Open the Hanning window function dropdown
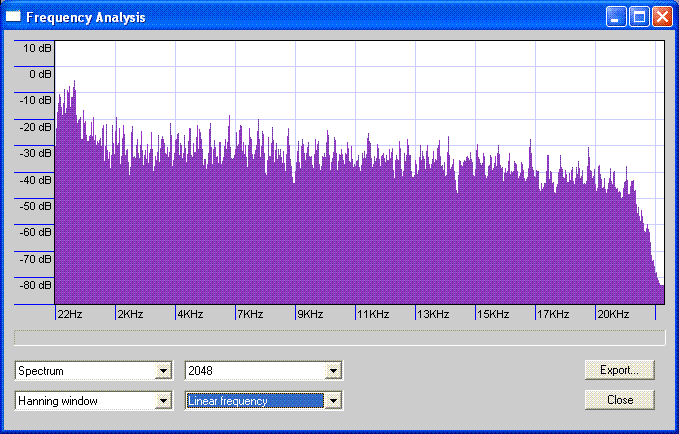Image resolution: width=679 pixels, height=434 pixels. 94,401
